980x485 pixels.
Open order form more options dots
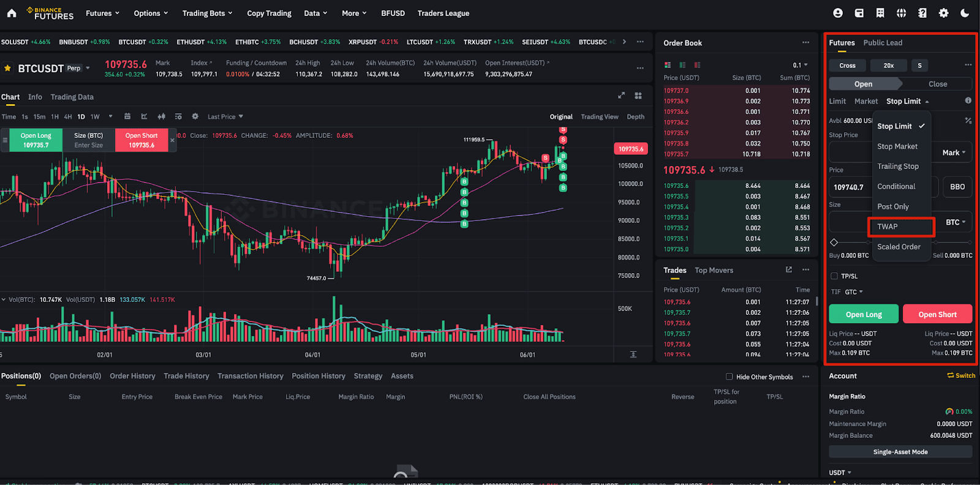968,65
